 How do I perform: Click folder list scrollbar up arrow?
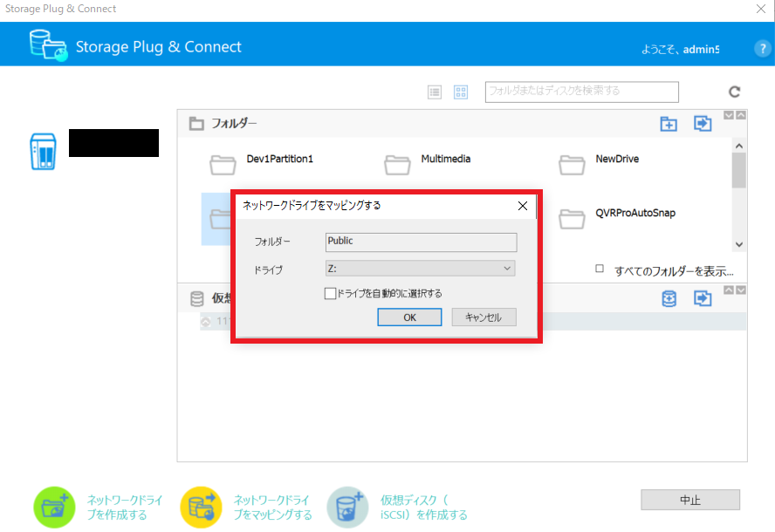tap(739, 147)
